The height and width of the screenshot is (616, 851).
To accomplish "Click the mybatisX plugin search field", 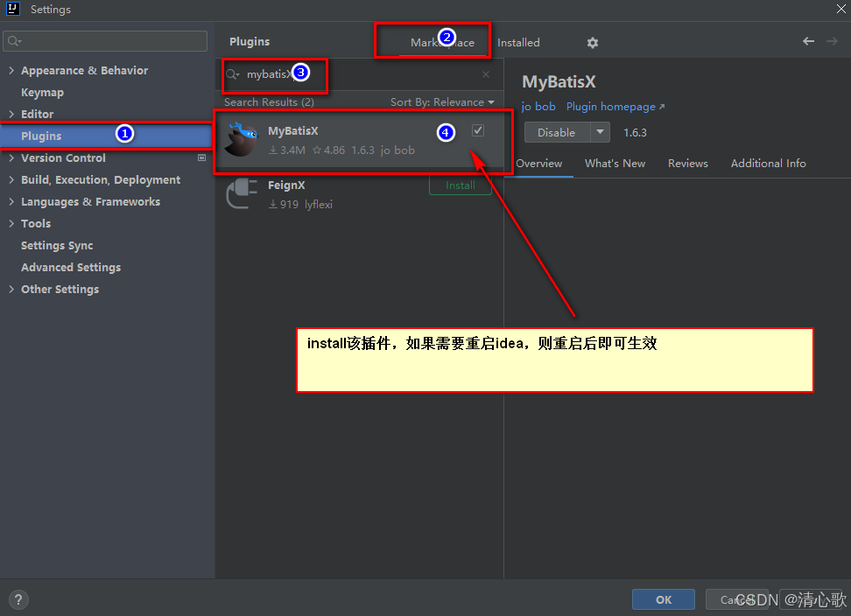I will [358, 74].
